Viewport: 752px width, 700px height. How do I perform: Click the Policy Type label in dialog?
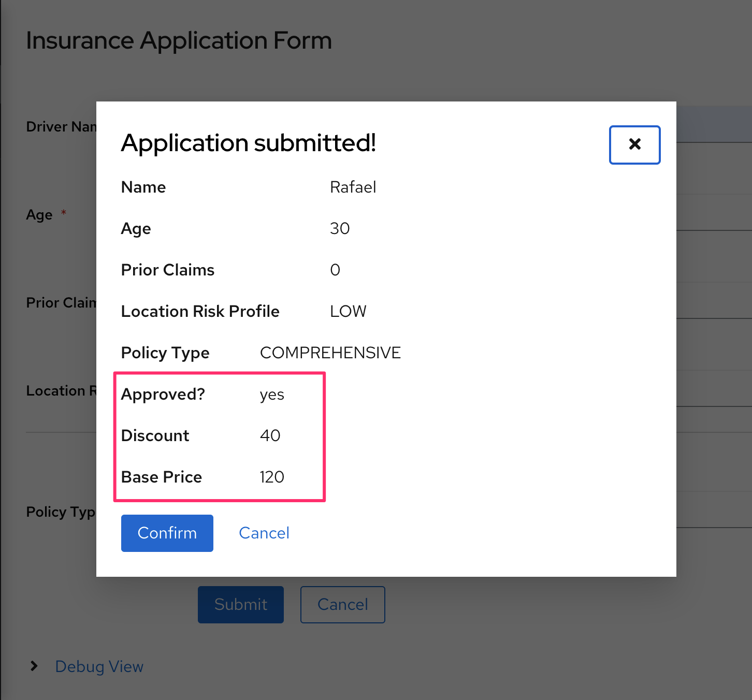tap(165, 353)
